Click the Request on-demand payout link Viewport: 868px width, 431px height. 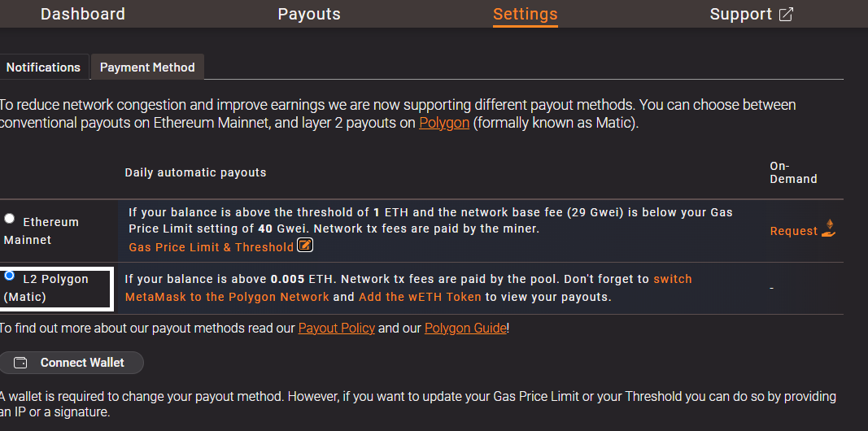[x=793, y=231]
